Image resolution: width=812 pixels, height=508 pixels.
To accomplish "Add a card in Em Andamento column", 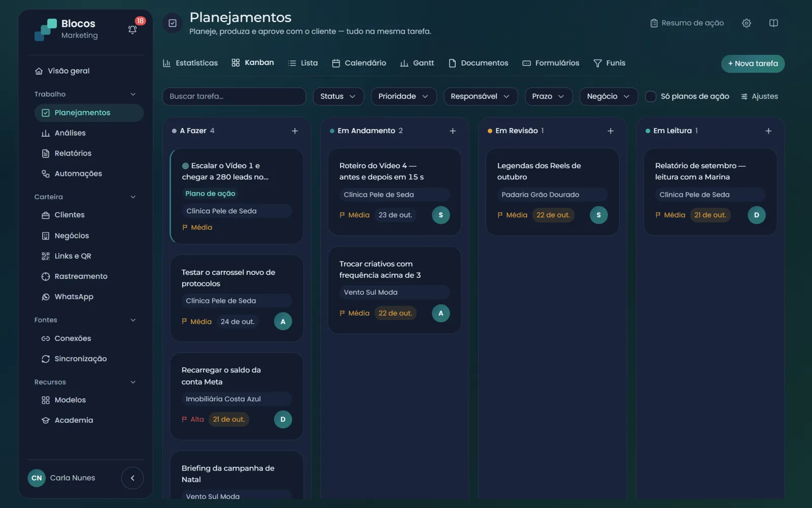I will click(x=453, y=131).
